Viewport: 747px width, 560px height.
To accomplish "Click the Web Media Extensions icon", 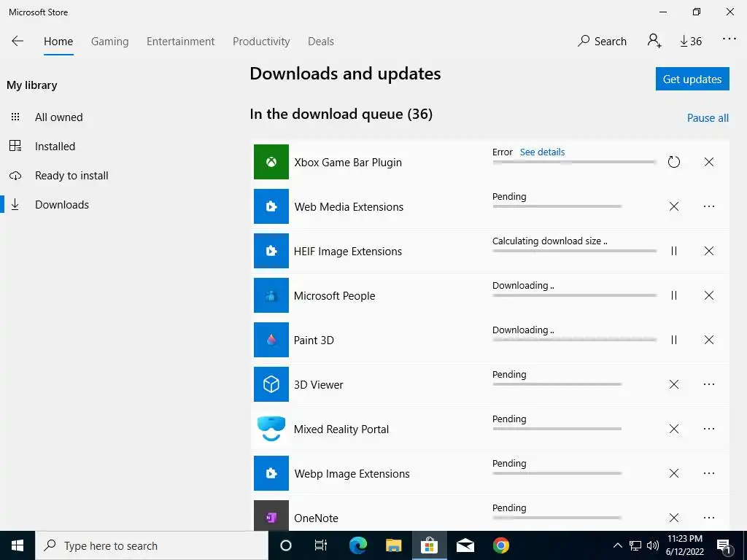I will tap(271, 206).
